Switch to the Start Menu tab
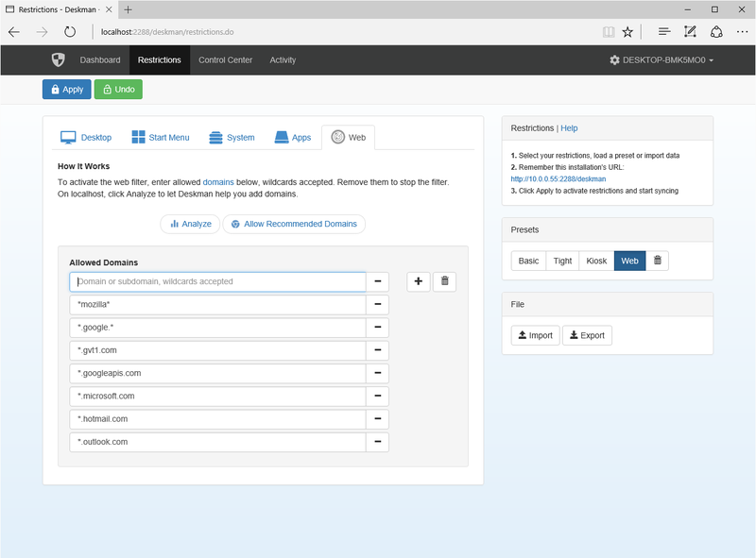Viewport: 756px width, 558px height. (161, 137)
